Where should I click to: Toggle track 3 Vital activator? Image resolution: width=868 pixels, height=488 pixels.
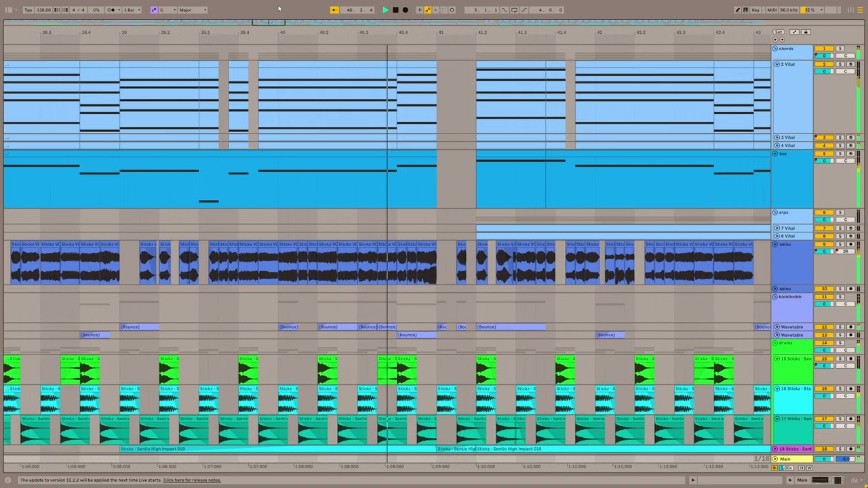tap(824, 138)
